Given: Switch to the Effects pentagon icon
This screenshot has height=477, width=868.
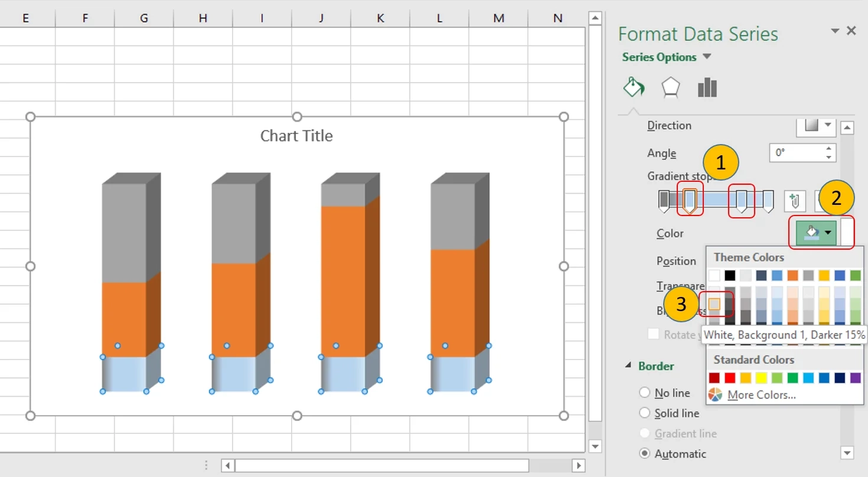Looking at the screenshot, I should 671,87.
